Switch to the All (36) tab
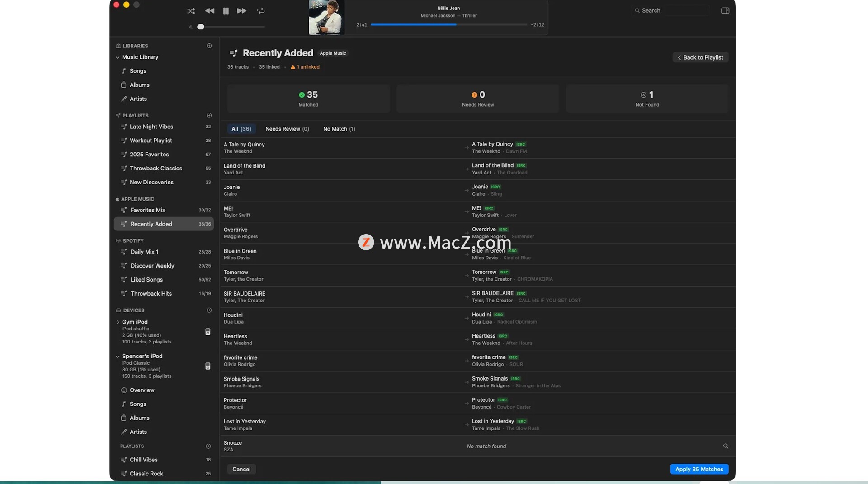Image resolution: width=868 pixels, height=484 pixels. point(241,129)
